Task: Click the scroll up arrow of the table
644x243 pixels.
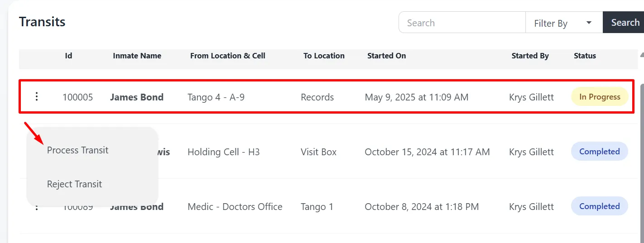Action: point(641,55)
